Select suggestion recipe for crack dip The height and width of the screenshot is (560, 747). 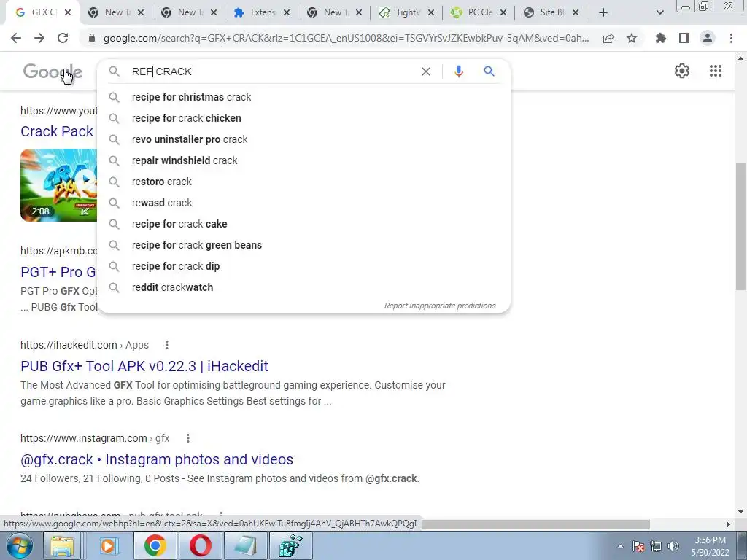[x=304, y=266]
